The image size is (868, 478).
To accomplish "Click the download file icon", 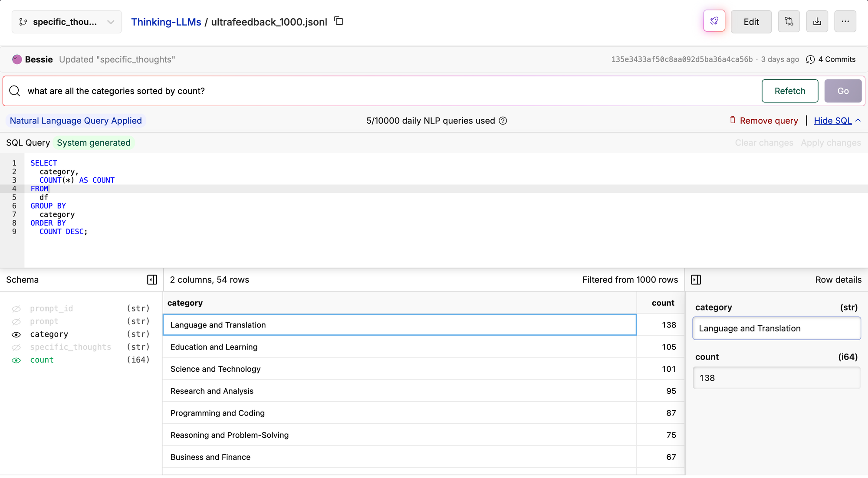I will click(x=817, y=21).
